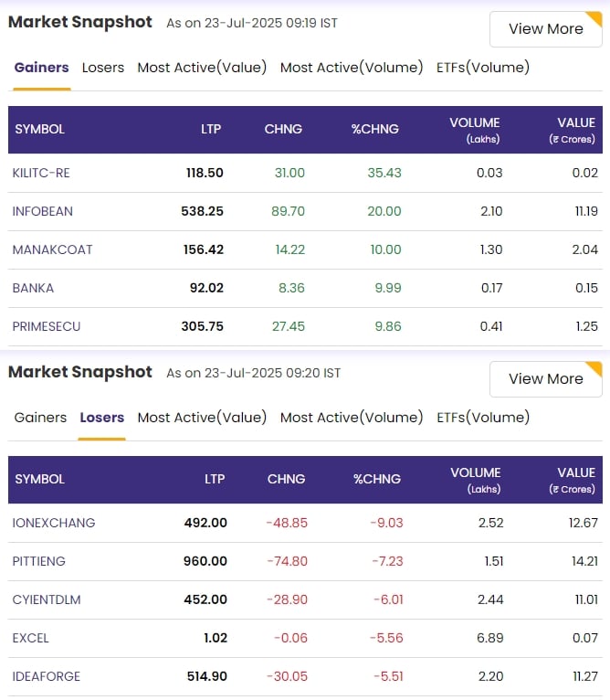
Task: Open Most Active(Value) tab in top snapshot
Action: tap(202, 68)
